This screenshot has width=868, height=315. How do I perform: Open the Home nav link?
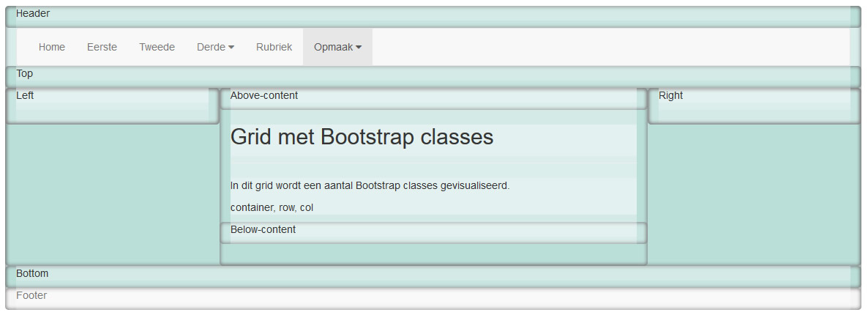(x=51, y=47)
